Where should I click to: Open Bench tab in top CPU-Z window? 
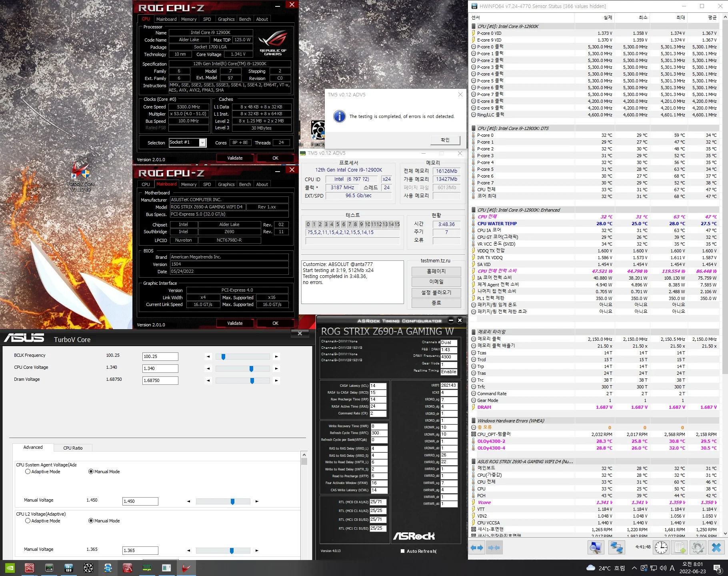point(245,19)
